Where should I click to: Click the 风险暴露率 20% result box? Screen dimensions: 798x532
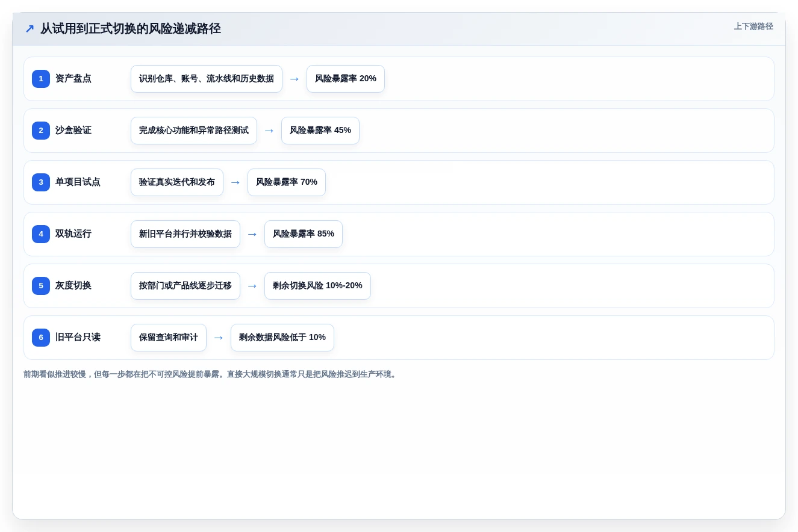pyautogui.click(x=346, y=79)
